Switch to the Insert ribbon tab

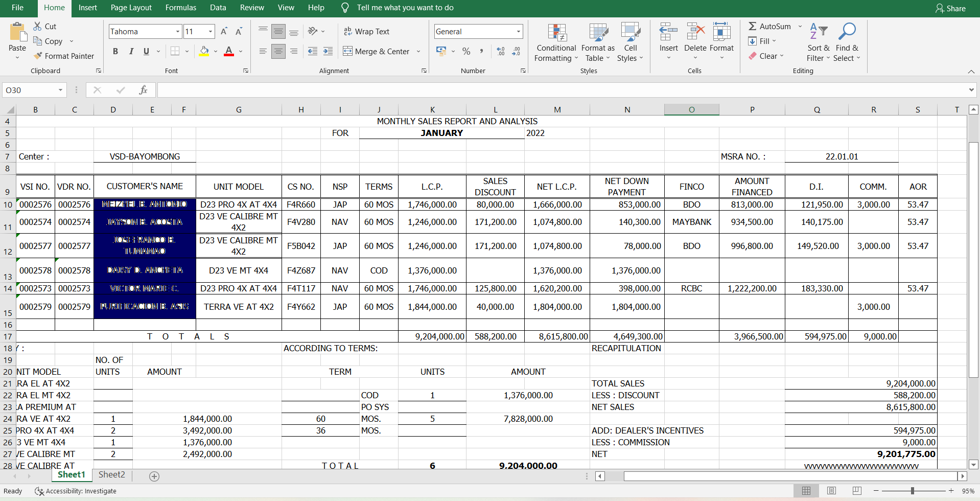pyautogui.click(x=88, y=8)
